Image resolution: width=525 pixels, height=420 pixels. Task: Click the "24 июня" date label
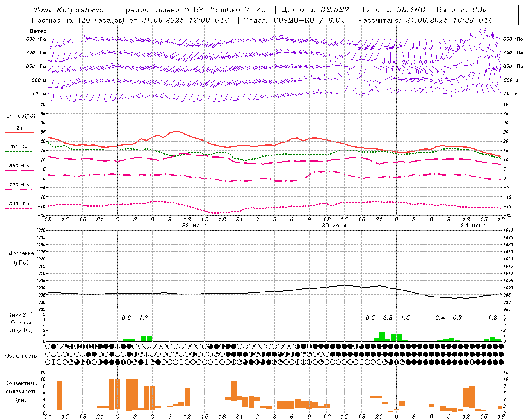pos(473,226)
